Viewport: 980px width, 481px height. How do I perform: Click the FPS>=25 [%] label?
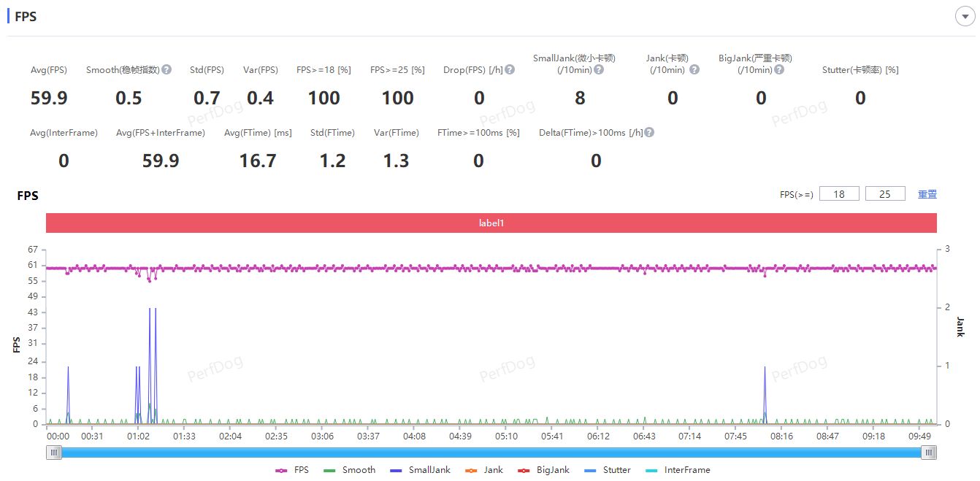pos(397,70)
